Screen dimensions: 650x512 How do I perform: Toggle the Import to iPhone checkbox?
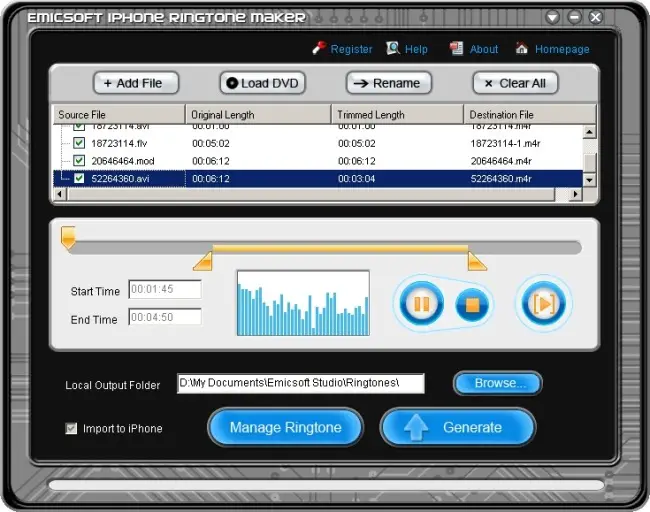pos(71,428)
